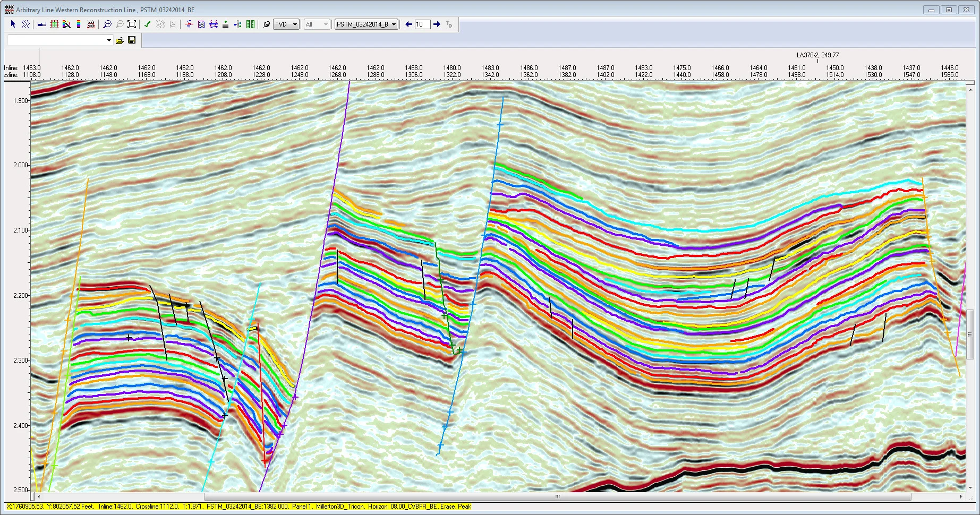Click the 1.900 depth axis label
The image size is (980, 515).
click(20, 101)
